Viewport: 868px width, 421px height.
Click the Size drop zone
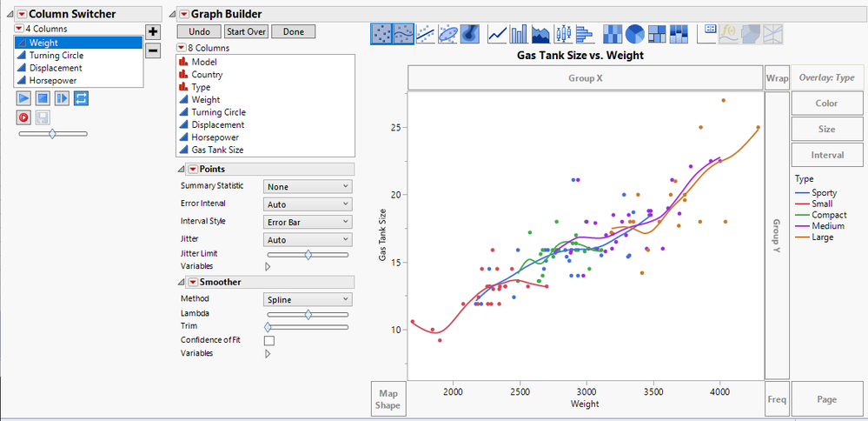tap(826, 129)
